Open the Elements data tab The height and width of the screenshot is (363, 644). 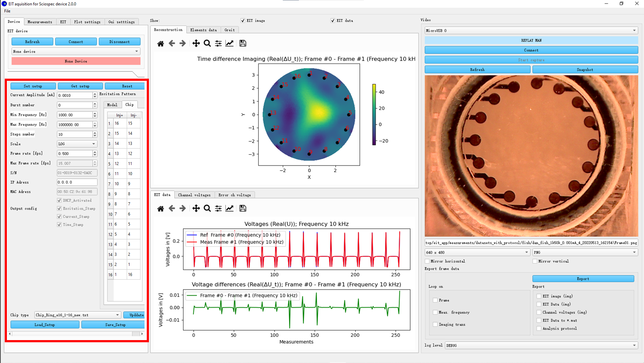[x=203, y=30]
